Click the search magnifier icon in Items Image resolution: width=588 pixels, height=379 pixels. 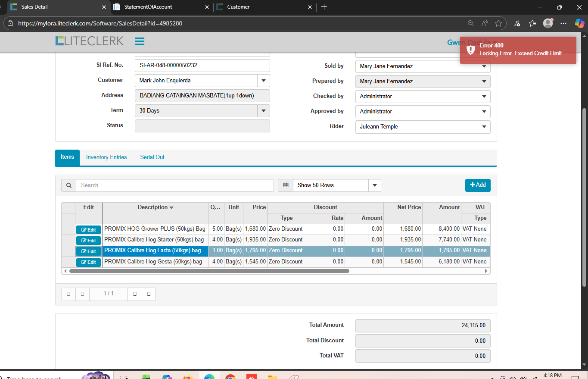(x=68, y=185)
